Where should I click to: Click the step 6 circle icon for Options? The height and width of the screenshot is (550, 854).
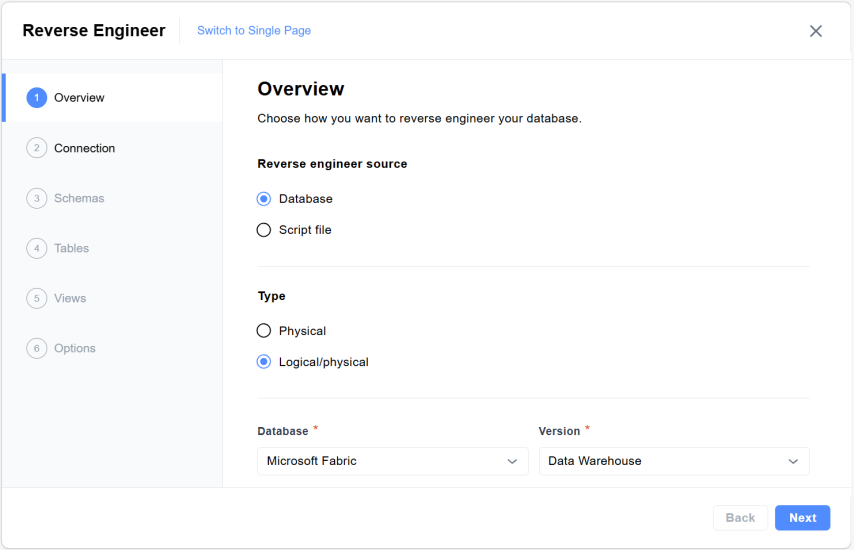tap(36, 349)
